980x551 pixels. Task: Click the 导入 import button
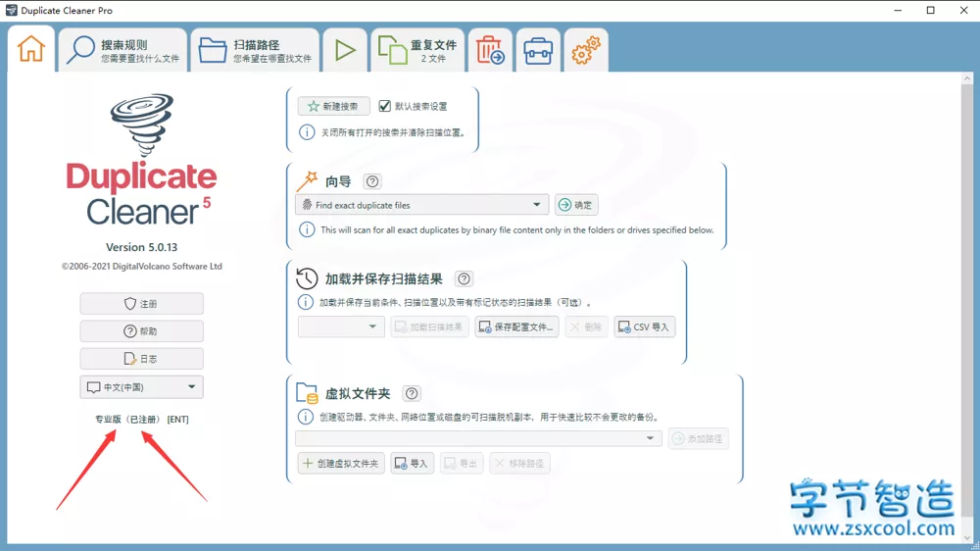[412, 464]
